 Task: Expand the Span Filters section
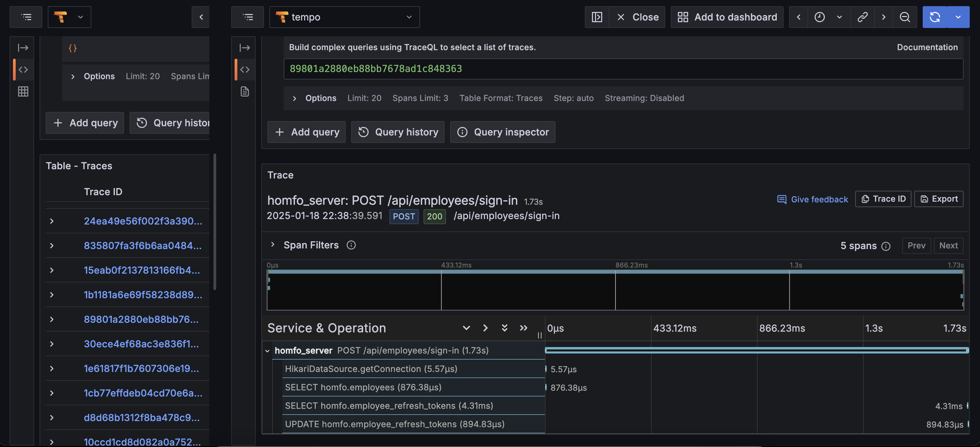272,245
